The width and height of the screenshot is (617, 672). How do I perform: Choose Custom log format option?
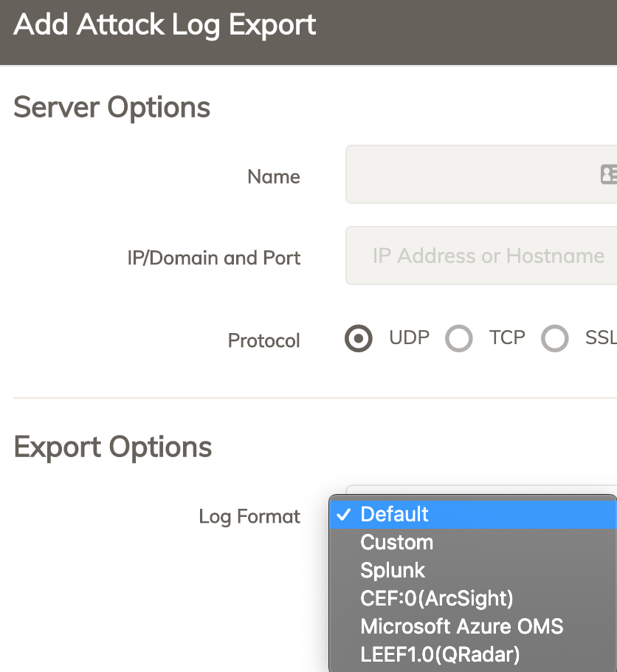(396, 543)
